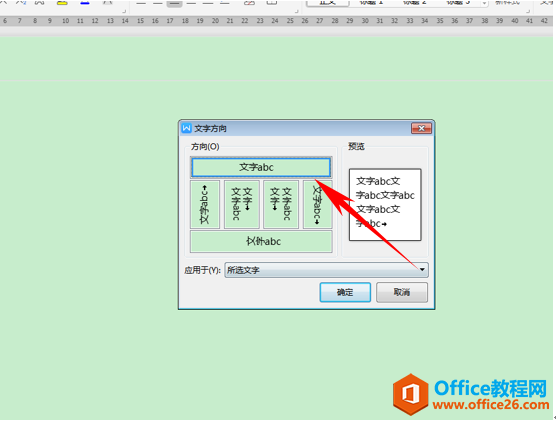Open the 应用于 dropdown showing 所选文字
The height and width of the screenshot is (422, 556).
pyautogui.click(x=326, y=270)
